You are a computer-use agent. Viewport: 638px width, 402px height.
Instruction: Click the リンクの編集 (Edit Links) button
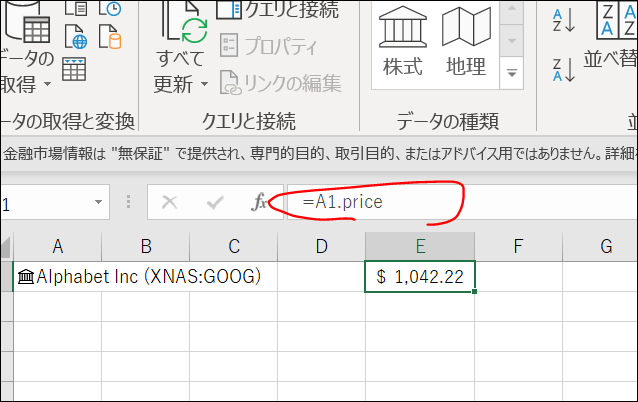pyautogui.click(x=281, y=83)
